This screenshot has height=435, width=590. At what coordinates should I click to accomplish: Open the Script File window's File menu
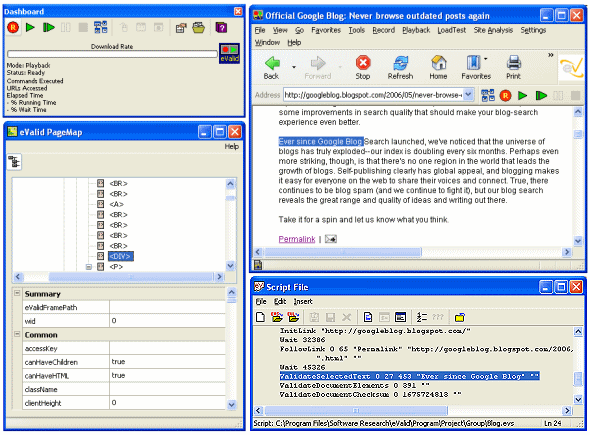[261, 301]
